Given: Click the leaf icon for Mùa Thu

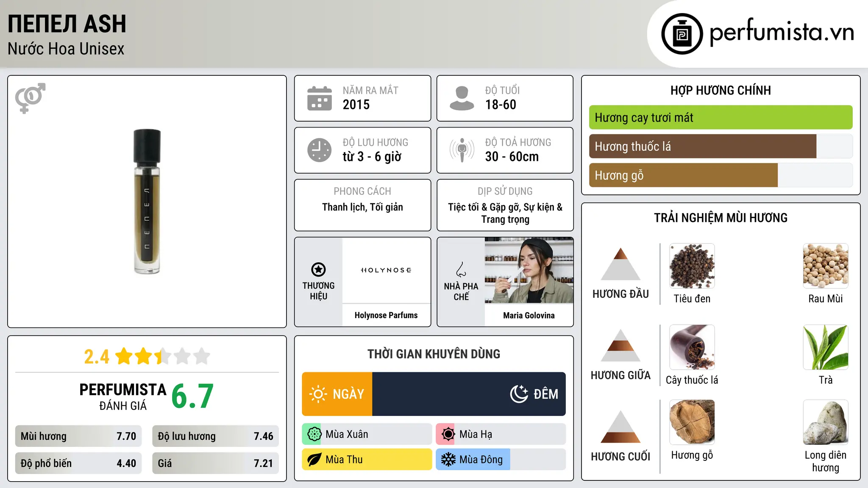Looking at the screenshot, I should 314,460.
